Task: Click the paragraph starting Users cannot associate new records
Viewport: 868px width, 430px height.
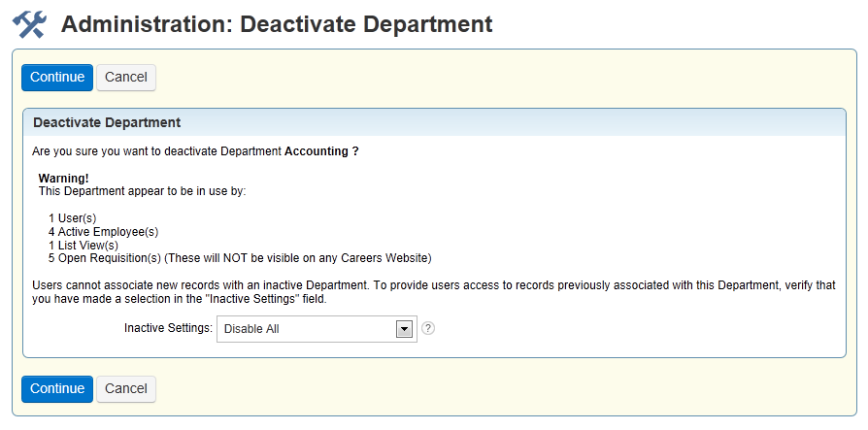Action: (x=434, y=292)
